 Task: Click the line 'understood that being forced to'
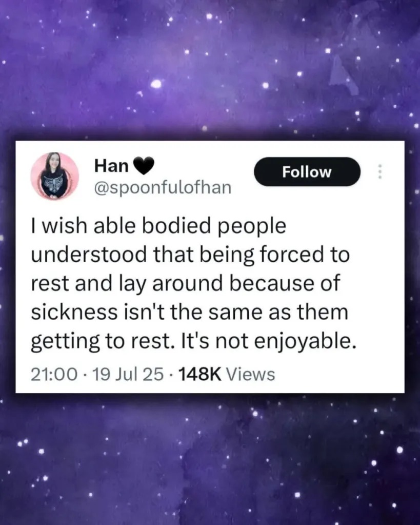(190, 255)
